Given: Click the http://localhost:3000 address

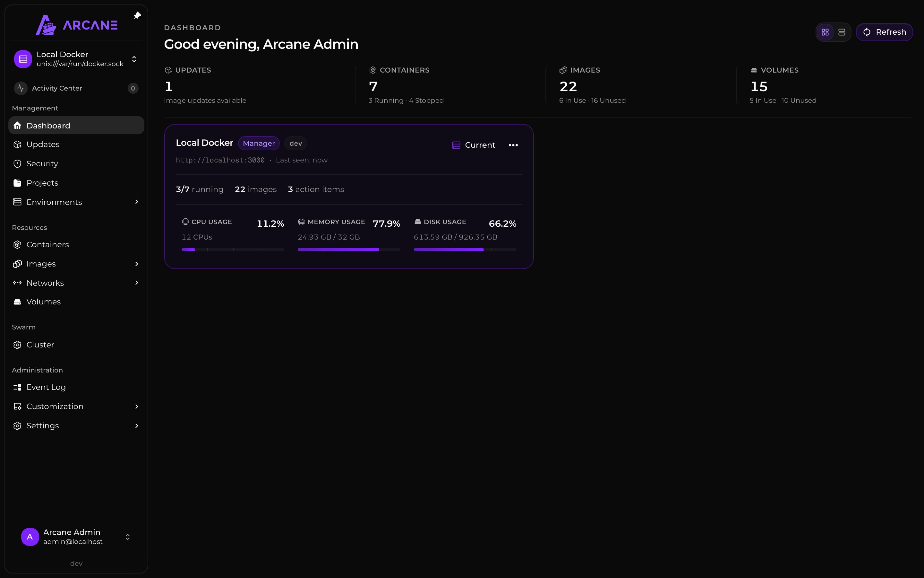Looking at the screenshot, I should click(220, 160).
